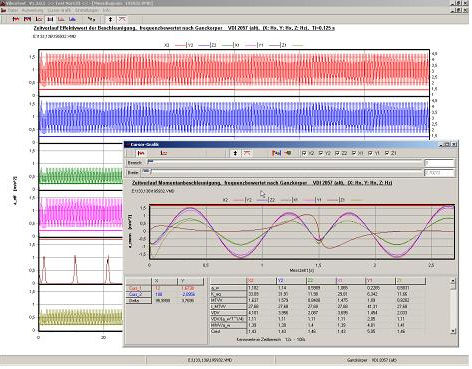The height and width of the screenshot is (369, 472).
Task: Click the MTVV row header in results table
Action: coord(228,300)
